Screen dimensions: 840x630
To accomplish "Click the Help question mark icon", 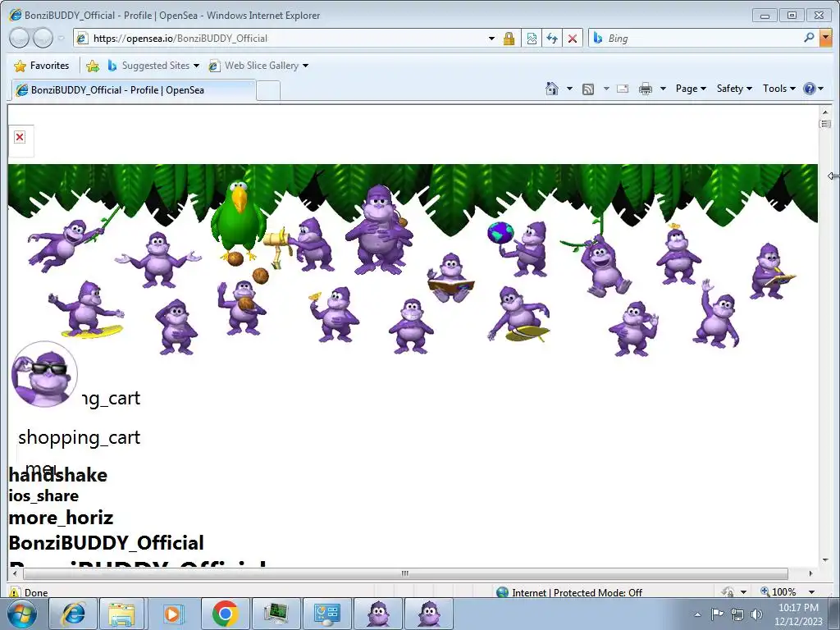I will [810, 89].
